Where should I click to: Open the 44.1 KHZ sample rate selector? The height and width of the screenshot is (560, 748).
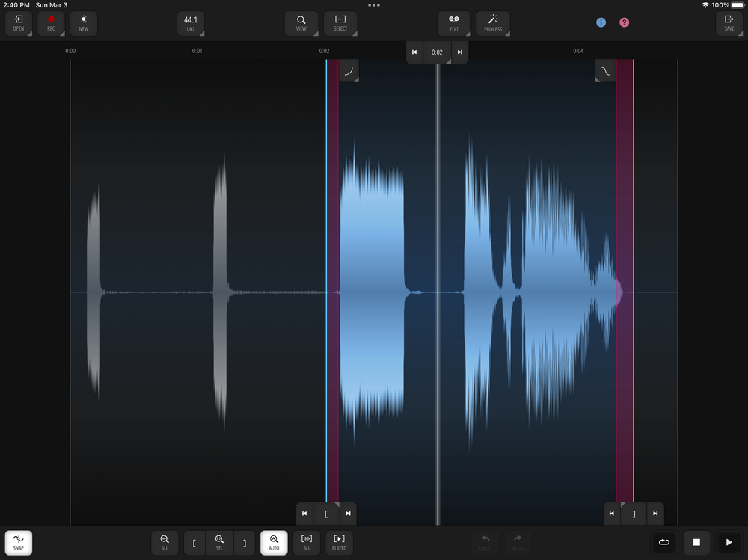[191, 23]
